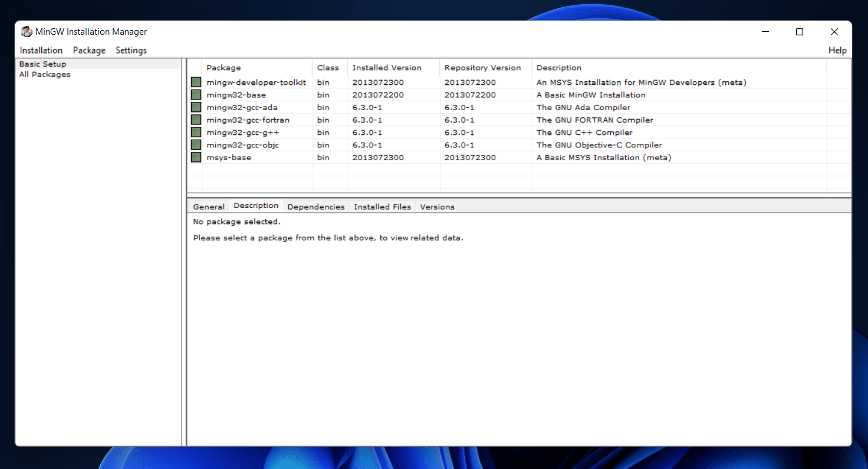
Task: Toggle the mingw32-gcc-objc package checkbox
Action: 196,145
